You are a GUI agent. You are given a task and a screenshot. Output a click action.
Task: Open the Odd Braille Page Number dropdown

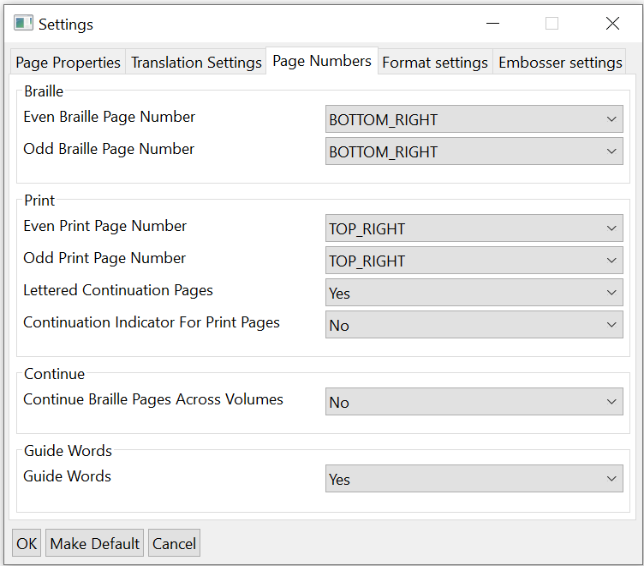[474, 152]
